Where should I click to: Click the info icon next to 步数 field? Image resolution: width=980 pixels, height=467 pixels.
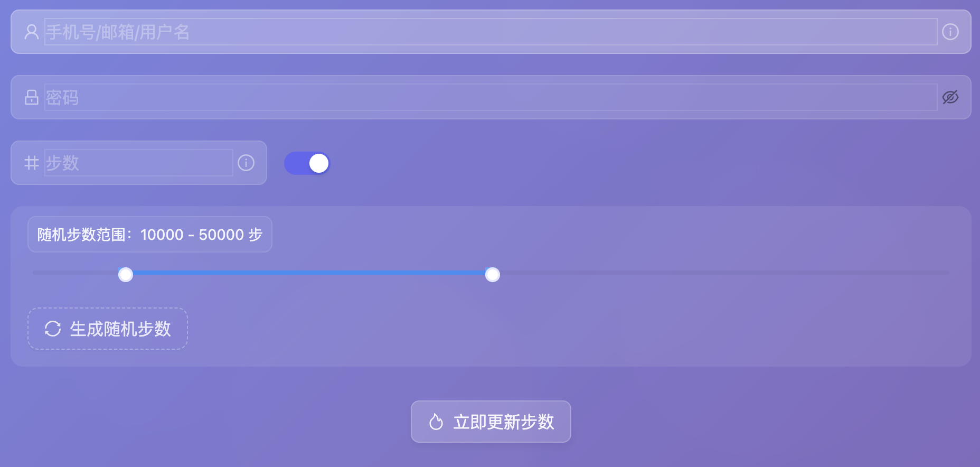[x=246, y=163]
